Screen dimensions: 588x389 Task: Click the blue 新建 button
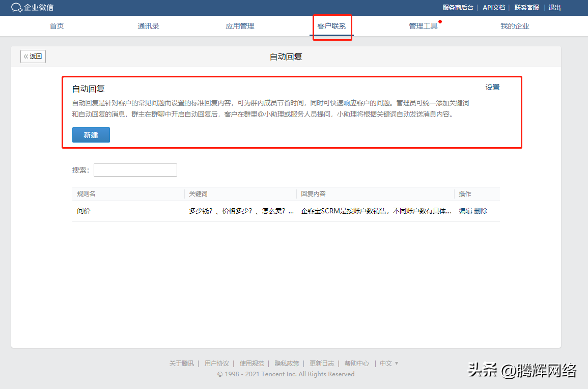click(91, 135)
